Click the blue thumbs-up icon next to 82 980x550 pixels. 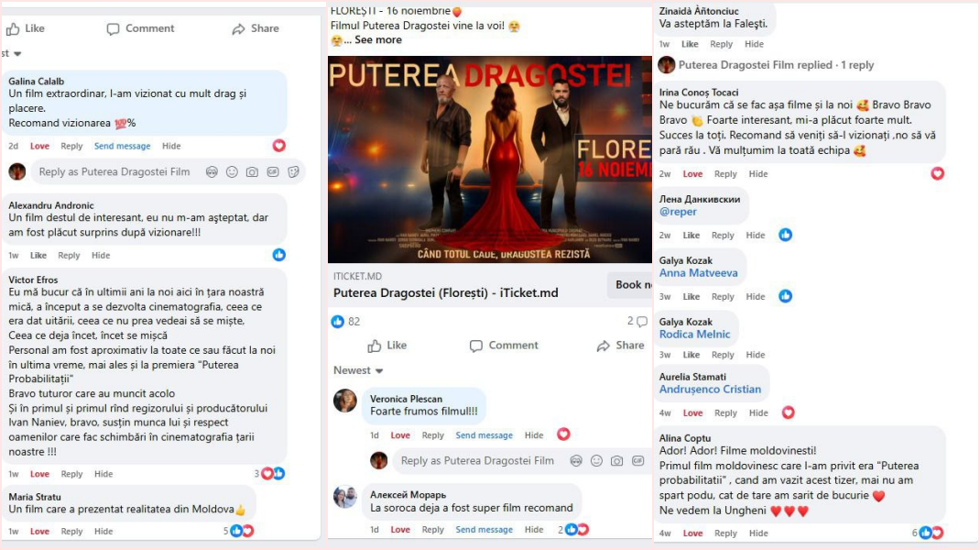[338, 322]
